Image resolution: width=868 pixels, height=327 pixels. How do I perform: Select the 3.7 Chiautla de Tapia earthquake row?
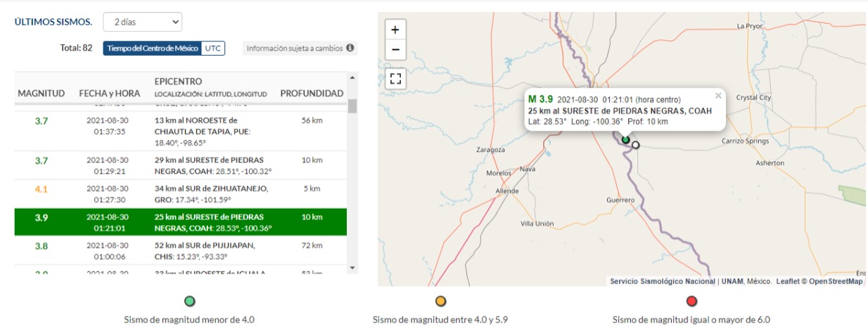(183, 132)
